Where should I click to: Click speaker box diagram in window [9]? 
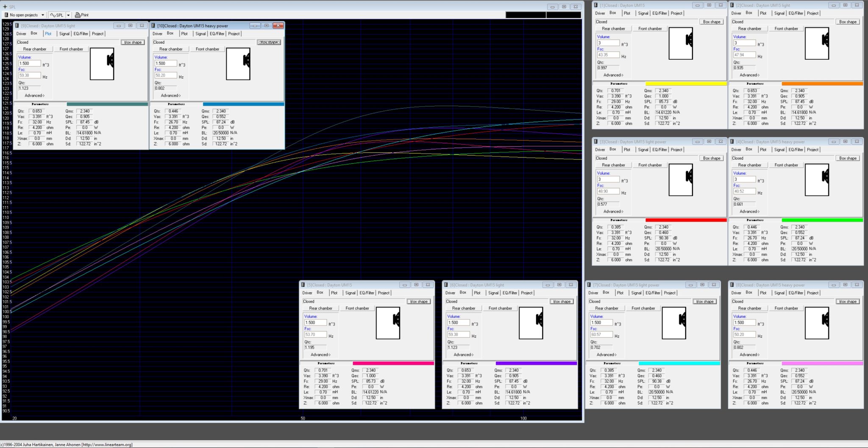(102, 64)
